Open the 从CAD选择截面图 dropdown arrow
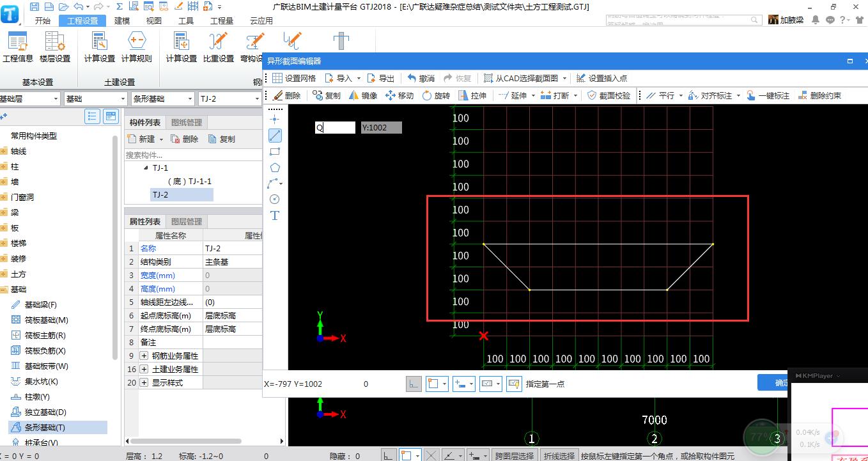The height and width of the screenshot is (461, 868). [565, 78]
